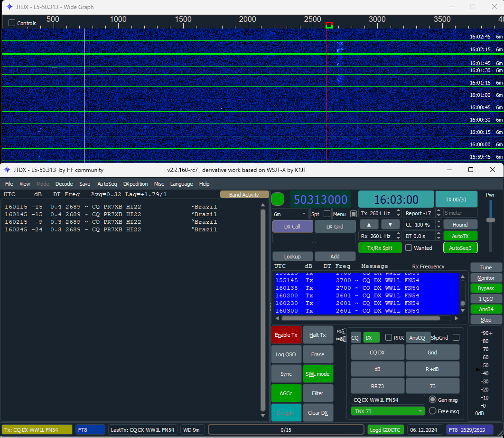
Task: Enable the RRR checkbox
Action: [389, 337]
